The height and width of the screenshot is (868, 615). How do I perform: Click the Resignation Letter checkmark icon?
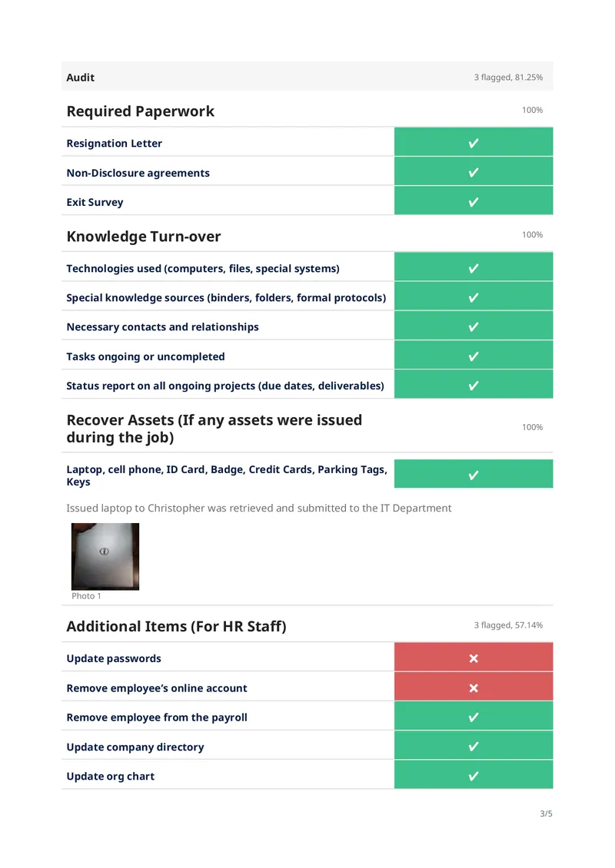pos(473,144)
